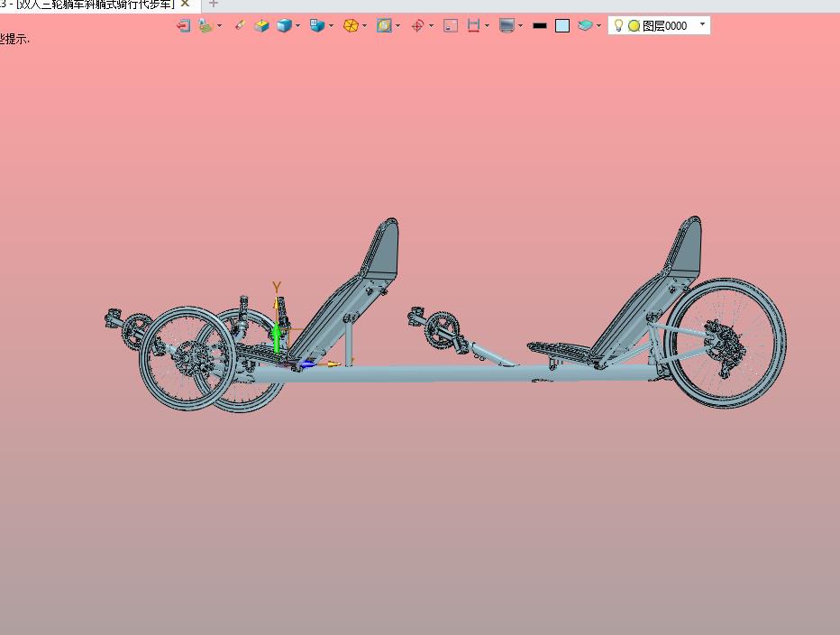Select the middle crankset chainring

coord(442,328)
